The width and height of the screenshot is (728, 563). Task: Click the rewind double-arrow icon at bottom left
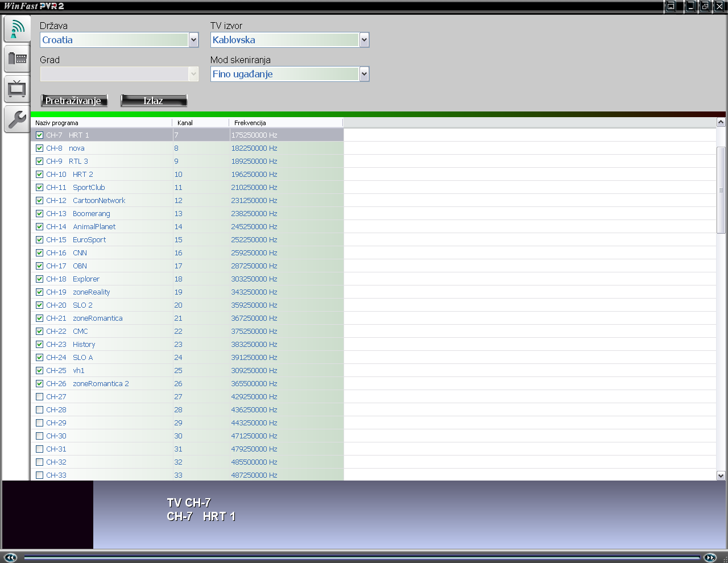10,557
